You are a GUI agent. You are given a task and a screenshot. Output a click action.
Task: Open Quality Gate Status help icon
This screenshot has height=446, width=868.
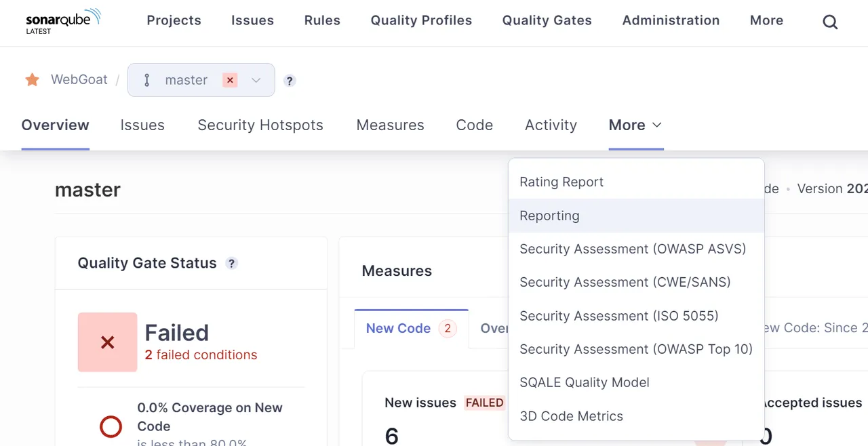tap(232, 263)
